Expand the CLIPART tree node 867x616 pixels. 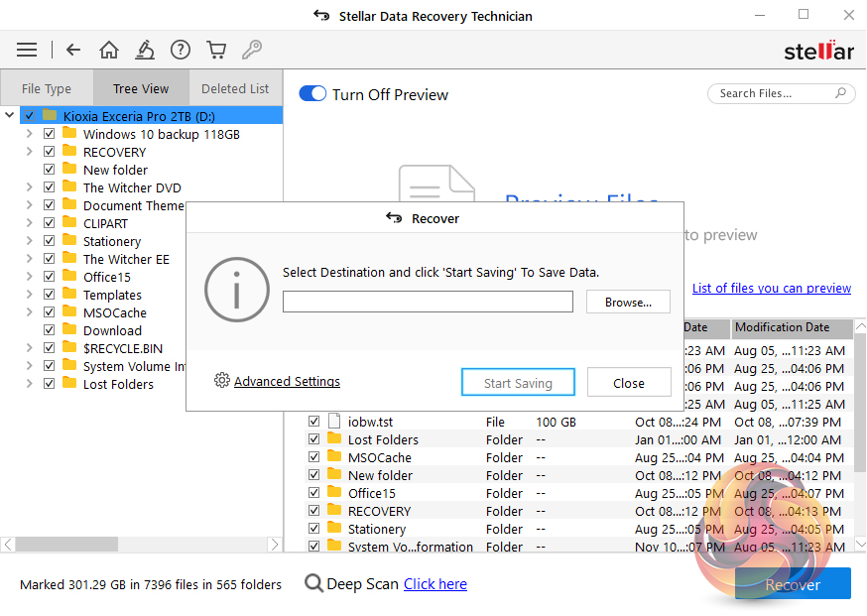30,223
